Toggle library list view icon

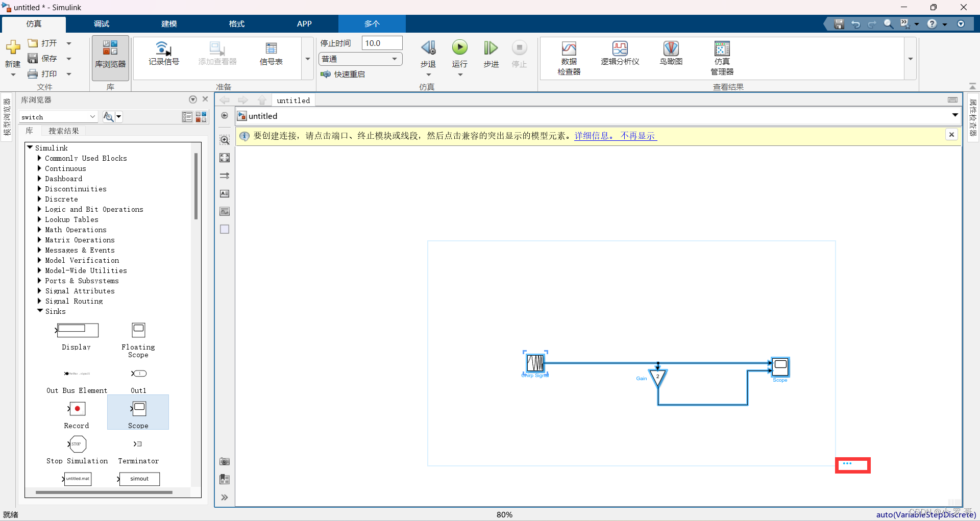click(x=187, y=117)
